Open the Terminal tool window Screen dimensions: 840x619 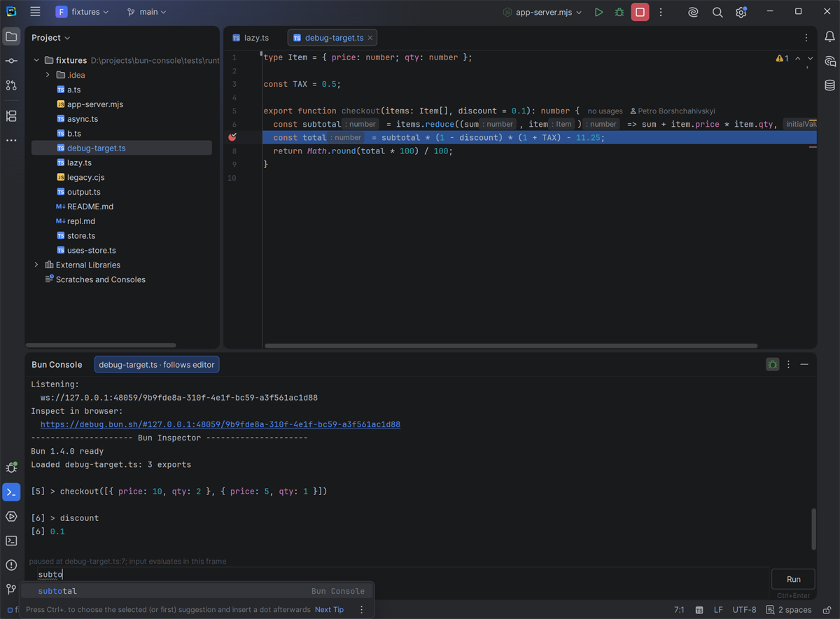pyautogui.click(x=11, y=541)
